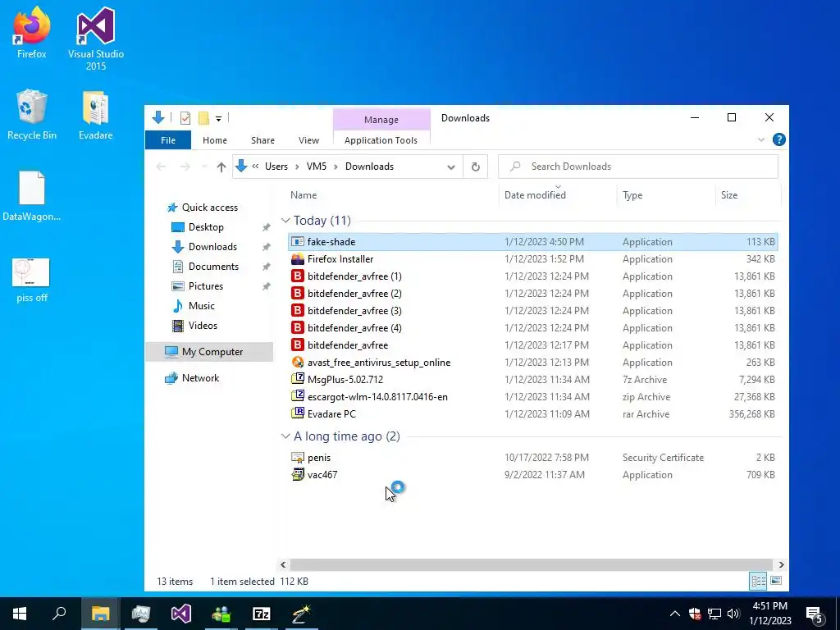Open the notification center
This screenshot has height=630, width=840.
click(815, 614)
